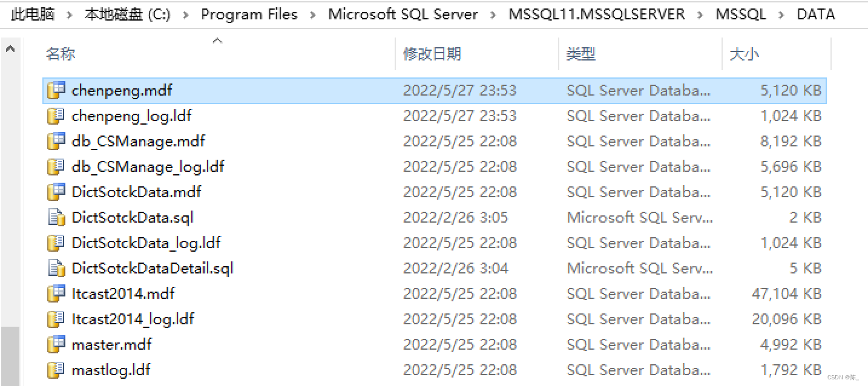This screenshot has height=386, width=868.
Task: Click the scroll up arrow in navigation pane
Action: 10,49
